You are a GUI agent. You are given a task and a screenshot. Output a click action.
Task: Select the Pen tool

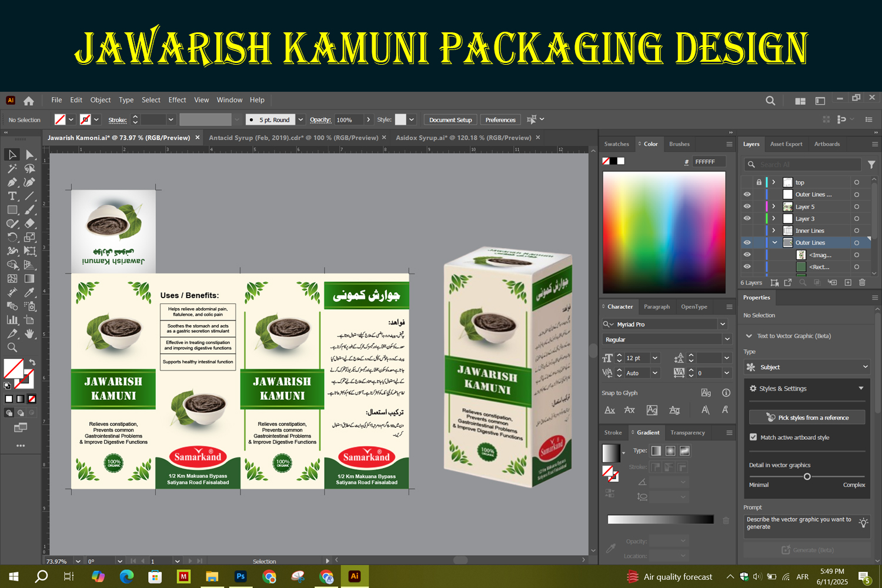tap(12, 182)
